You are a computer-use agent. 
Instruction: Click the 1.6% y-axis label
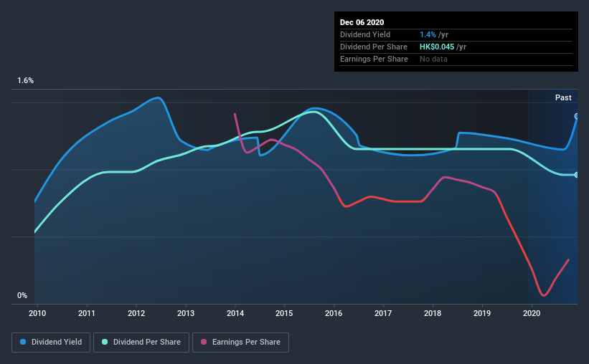25,81
